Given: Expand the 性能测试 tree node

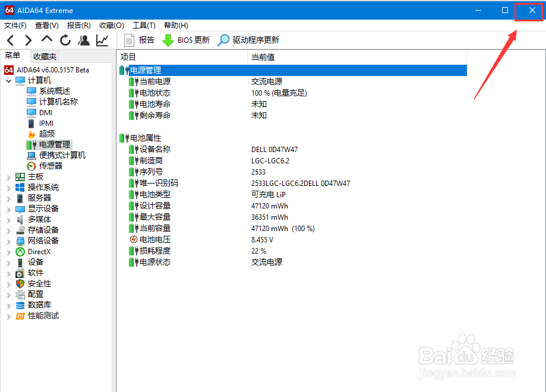Looking at the screenshot, I should pos(9,317).
